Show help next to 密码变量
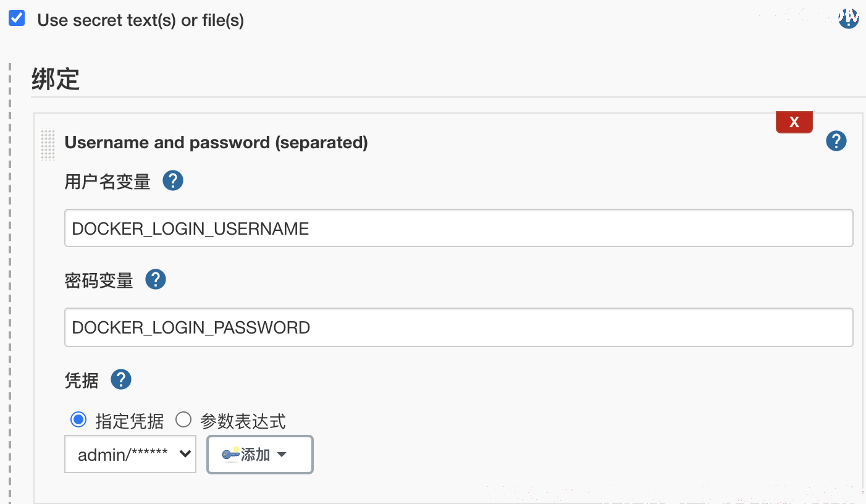Image resolution: width=866 pixels, height=504 pixels. tap(156, 280)
